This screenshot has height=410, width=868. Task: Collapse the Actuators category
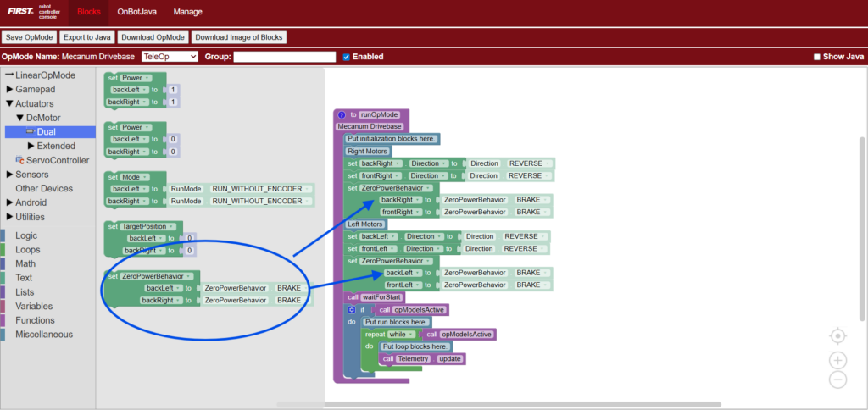pos(9,103)
